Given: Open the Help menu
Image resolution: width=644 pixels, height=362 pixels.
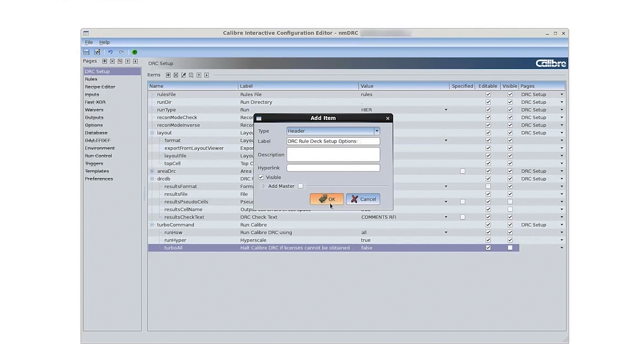Looking at the screenshot, I should [x=104, y=42].
